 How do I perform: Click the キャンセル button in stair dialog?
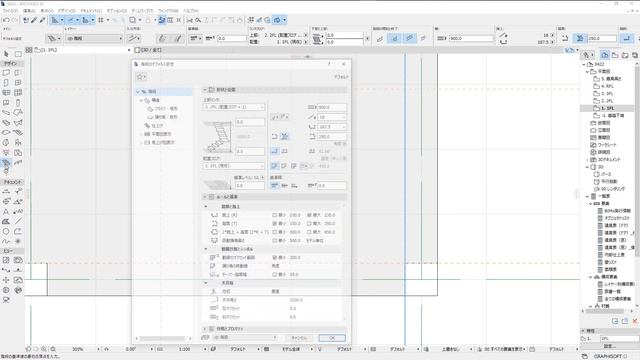pyautogui.click(x=299, y=338)
